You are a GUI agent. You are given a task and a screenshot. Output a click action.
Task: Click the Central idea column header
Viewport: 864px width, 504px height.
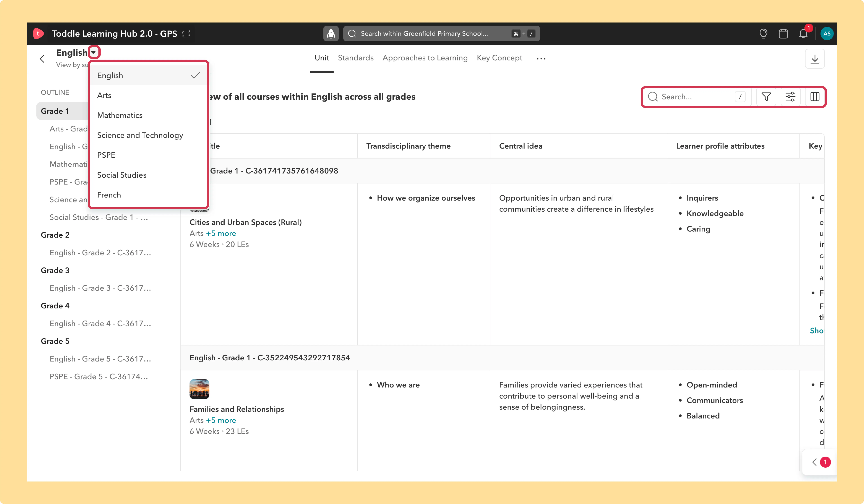[520, 146]
